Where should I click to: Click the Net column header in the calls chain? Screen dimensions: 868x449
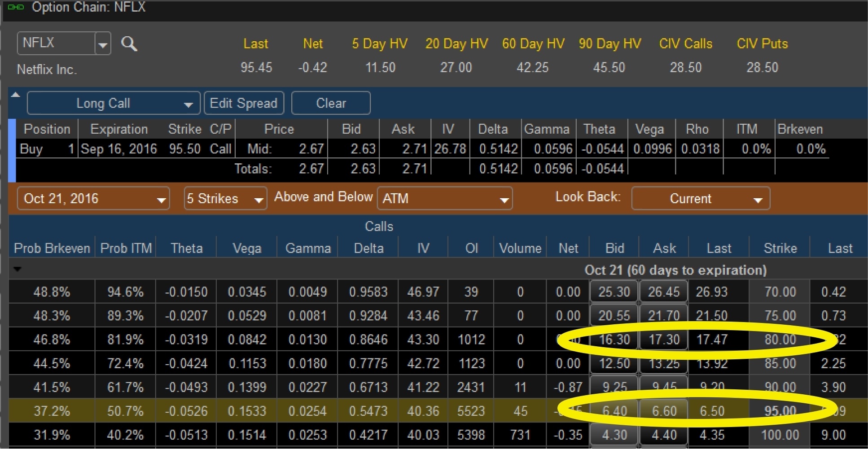click(x=568, y=248)
